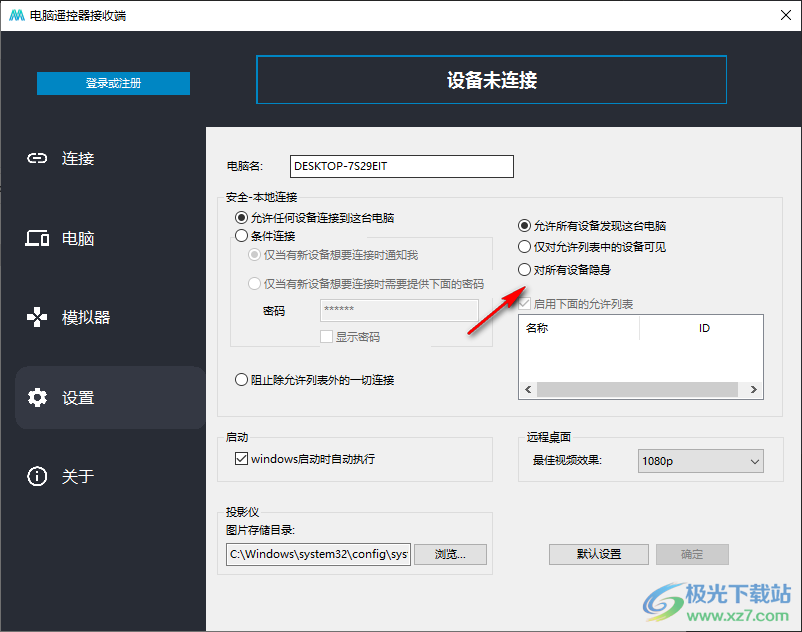The width and height of the screenshot is (802, 632).
Task: Click the computer name field DESKTOP-7S29EIT
Action: point(401,166)
